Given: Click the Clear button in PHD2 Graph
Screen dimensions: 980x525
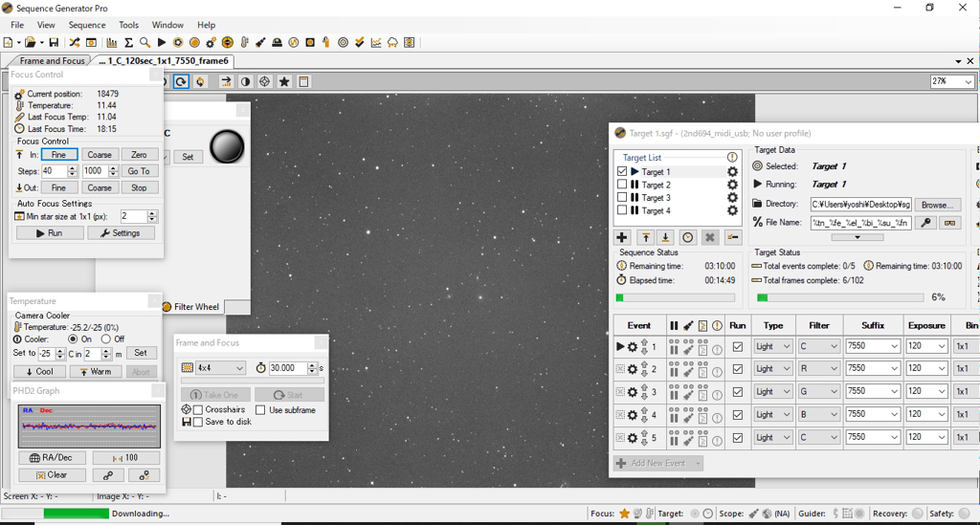Looking at the screenshot, I should [x=52, y=475].
